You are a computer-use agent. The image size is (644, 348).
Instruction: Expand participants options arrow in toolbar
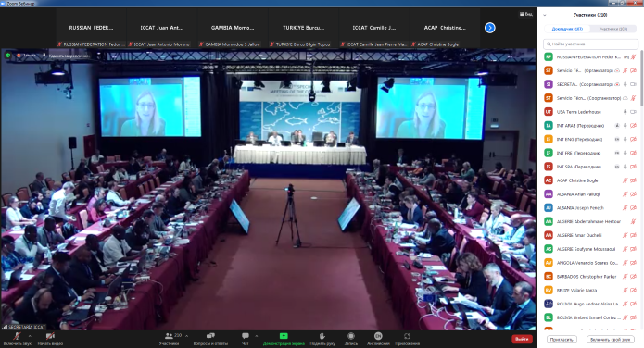(187, 336)
